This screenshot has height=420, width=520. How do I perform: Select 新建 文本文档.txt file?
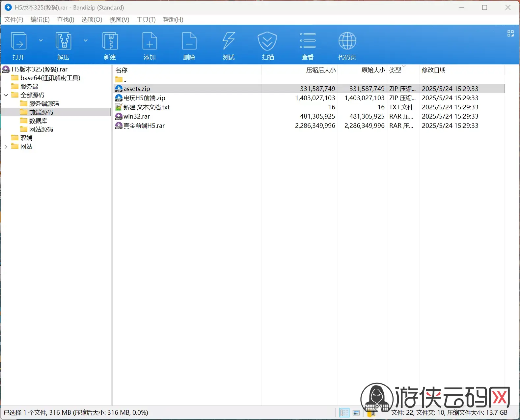[x=309, y=107]
